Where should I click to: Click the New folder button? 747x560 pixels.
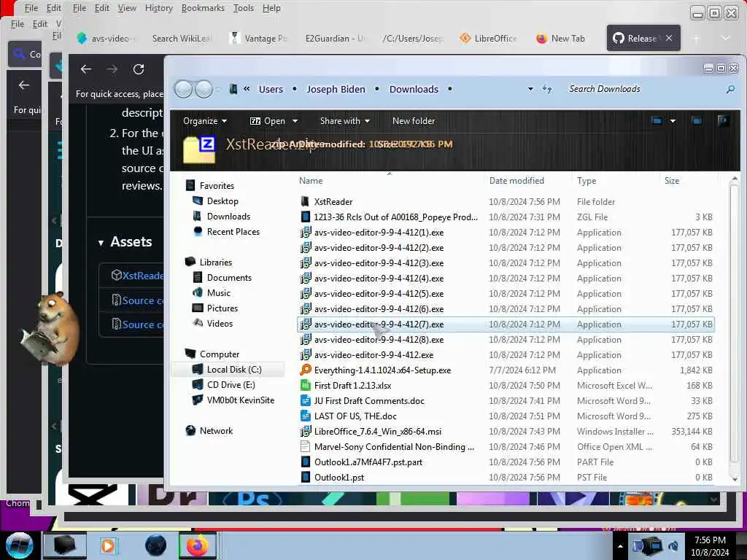point(414,121)
